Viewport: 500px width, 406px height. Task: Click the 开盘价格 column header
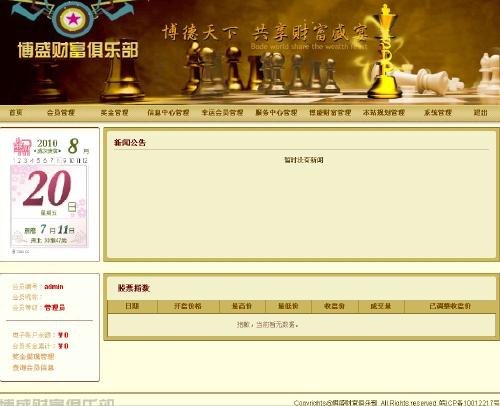(188, 306)
